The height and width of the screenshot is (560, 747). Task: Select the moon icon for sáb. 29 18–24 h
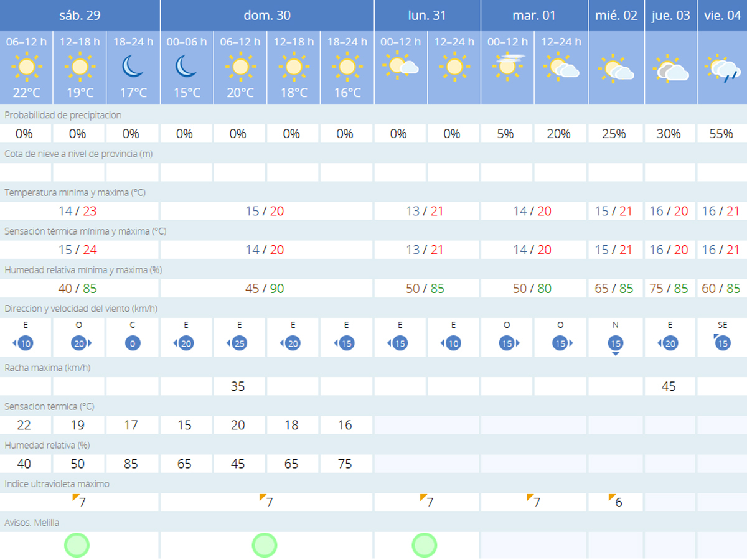pyautogui.click(x=133, y=66)
